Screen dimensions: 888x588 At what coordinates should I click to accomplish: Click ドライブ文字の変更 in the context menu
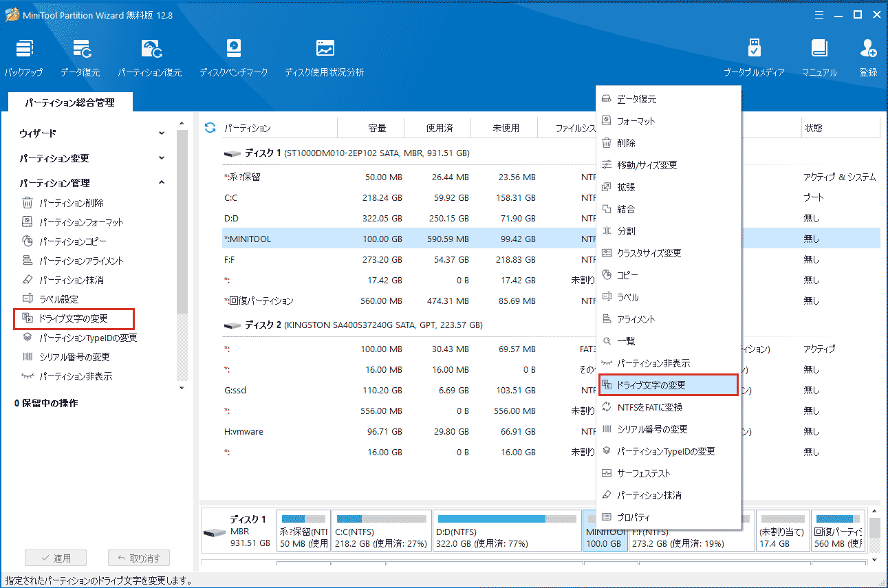tap(669, 385)
